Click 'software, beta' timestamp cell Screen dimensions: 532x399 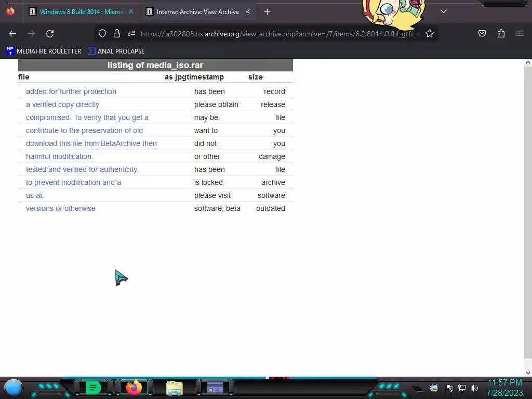coord(217,208)
